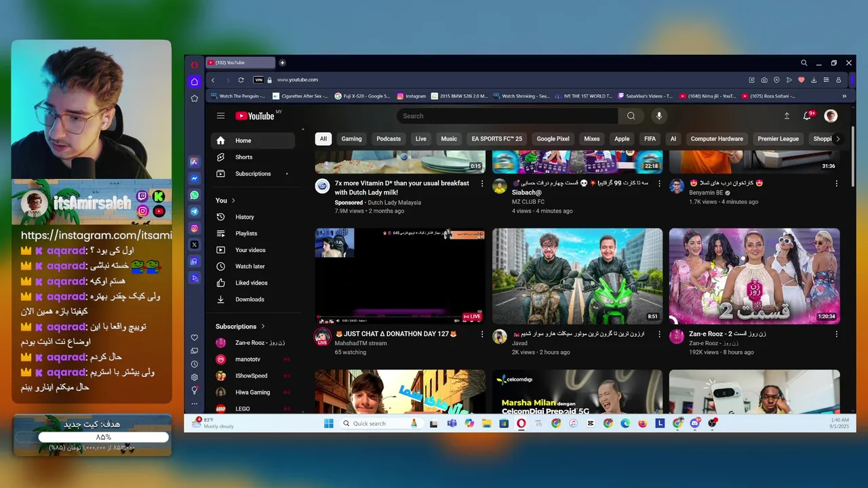Open Instagram in Opera sidebar
The image size is (868, 488).
[195, 228]
